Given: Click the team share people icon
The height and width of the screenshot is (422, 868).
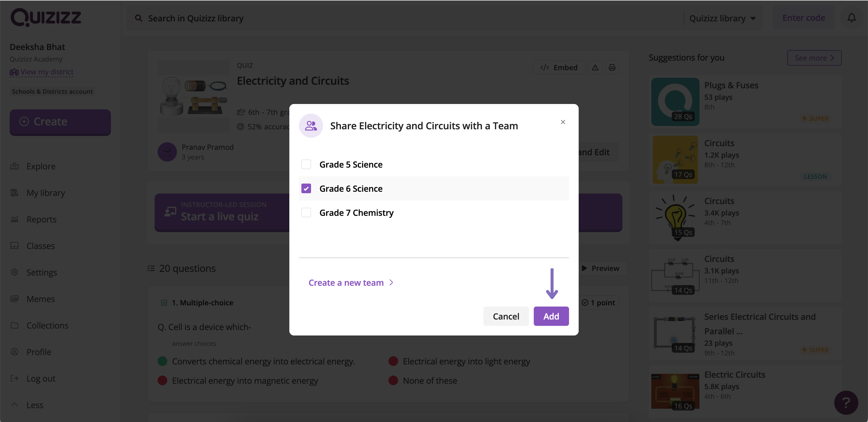Looking at the screenshot, I should (x=311, y=126).
